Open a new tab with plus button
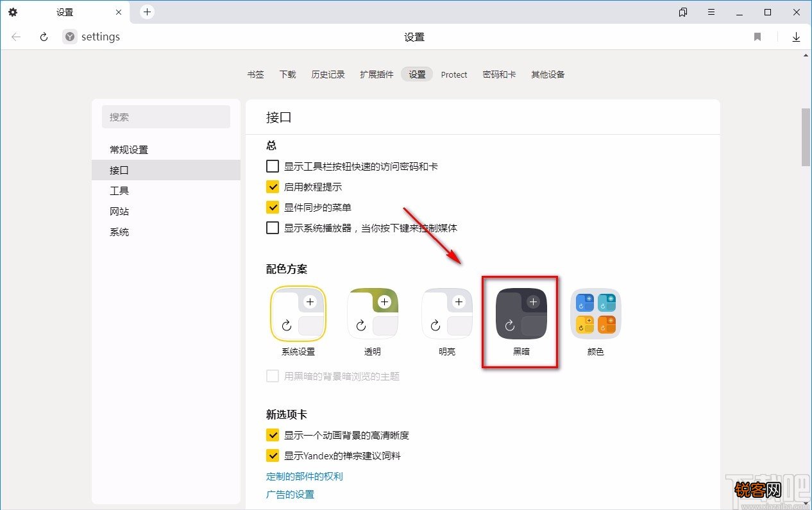This screenshot has height=510, width=812. tap(148, 12)
